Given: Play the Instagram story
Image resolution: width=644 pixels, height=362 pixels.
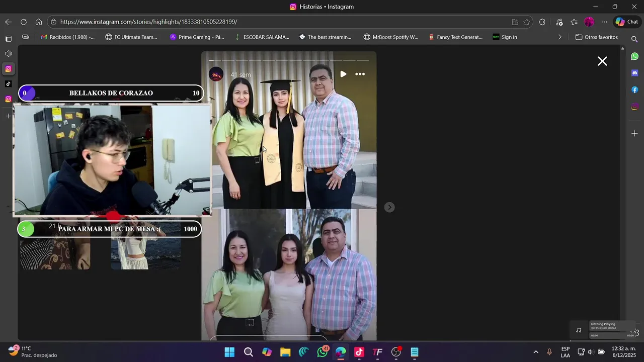Looking at the screenshot, I should click(x=343, y=74).
